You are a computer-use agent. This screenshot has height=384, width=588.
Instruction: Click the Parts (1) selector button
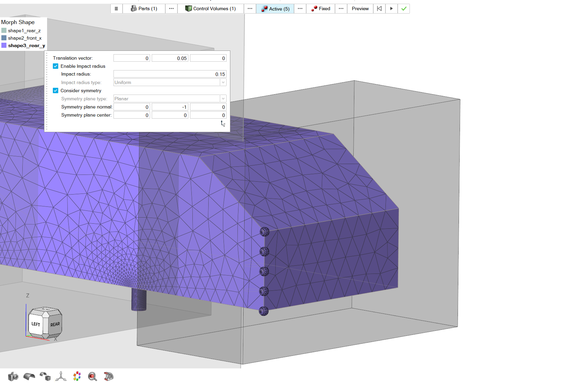point(144,9)
